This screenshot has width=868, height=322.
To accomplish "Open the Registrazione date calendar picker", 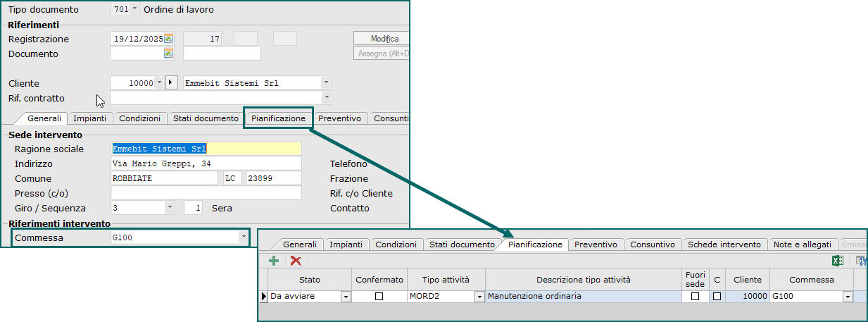I will 168,39.
